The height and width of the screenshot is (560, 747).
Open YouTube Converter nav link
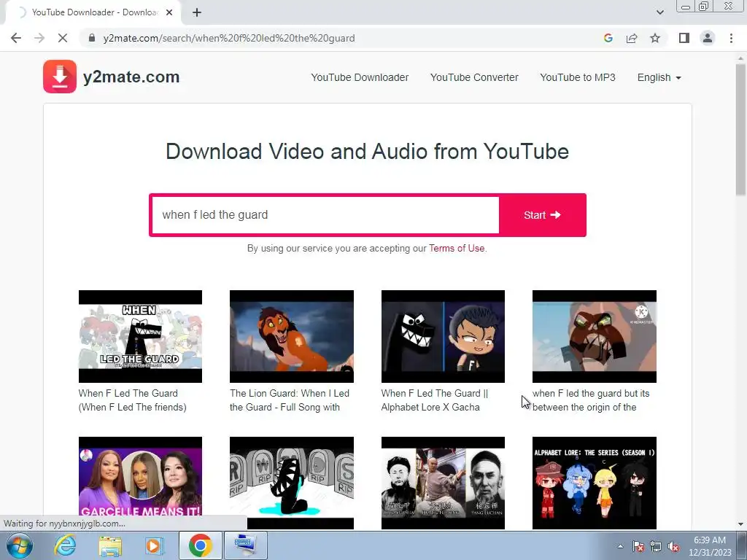[474, 77]
